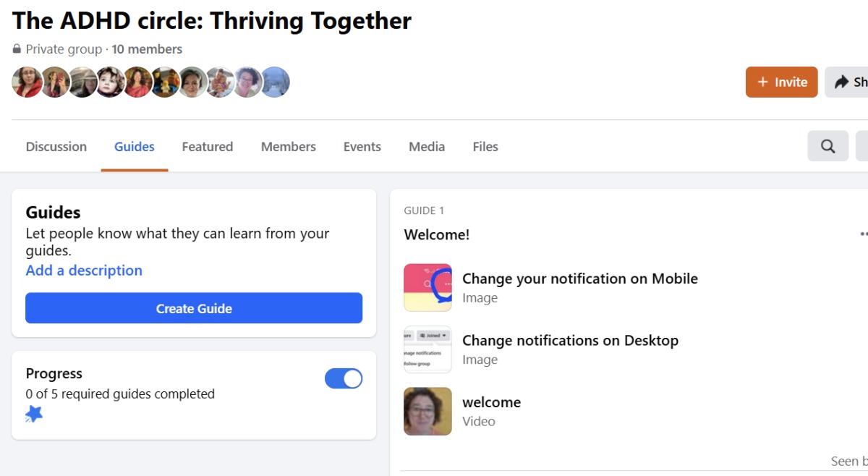This screenshot has width=868, height=476.
Task: Switch to the Media tab
Action: coord(427,146)
